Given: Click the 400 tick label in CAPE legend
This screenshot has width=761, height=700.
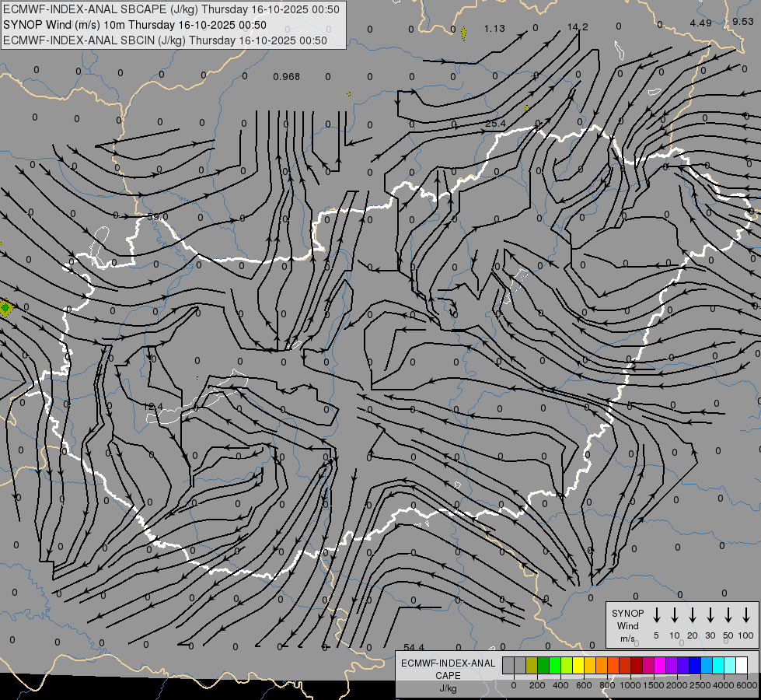Looking at the screenshot, I should pos(560,685).
